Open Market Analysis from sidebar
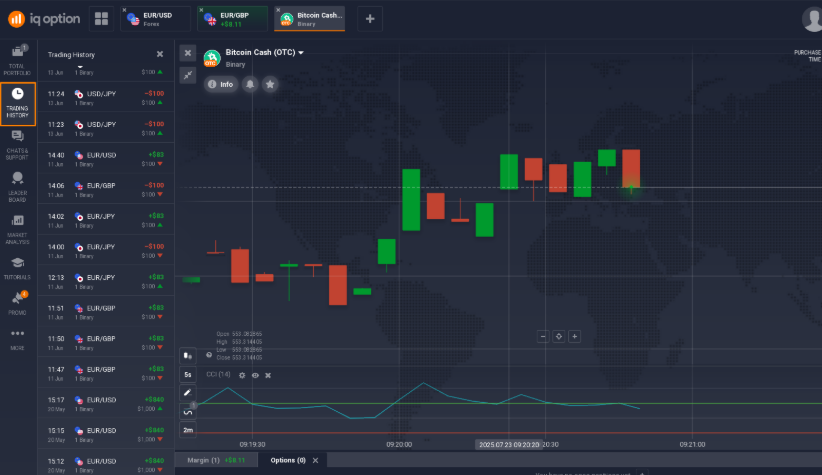Viewport: 822px width, 475px height. click(x=18, y=228)
